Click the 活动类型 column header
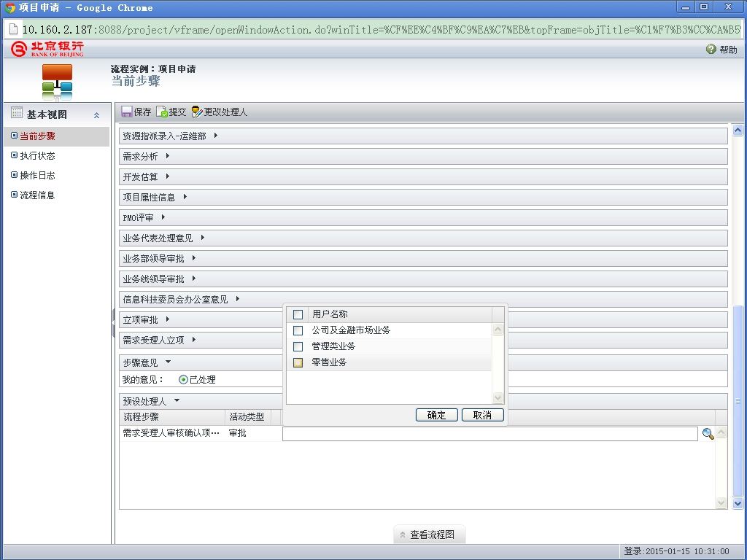This screenshot has height=560, width=747. click(247, 416)
